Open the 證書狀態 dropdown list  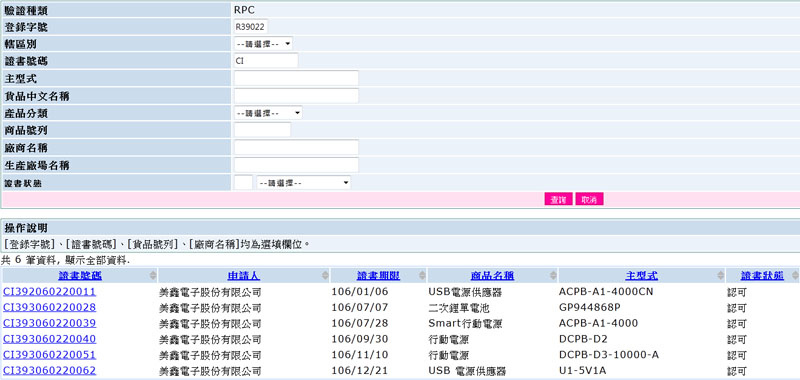(304, 183)
